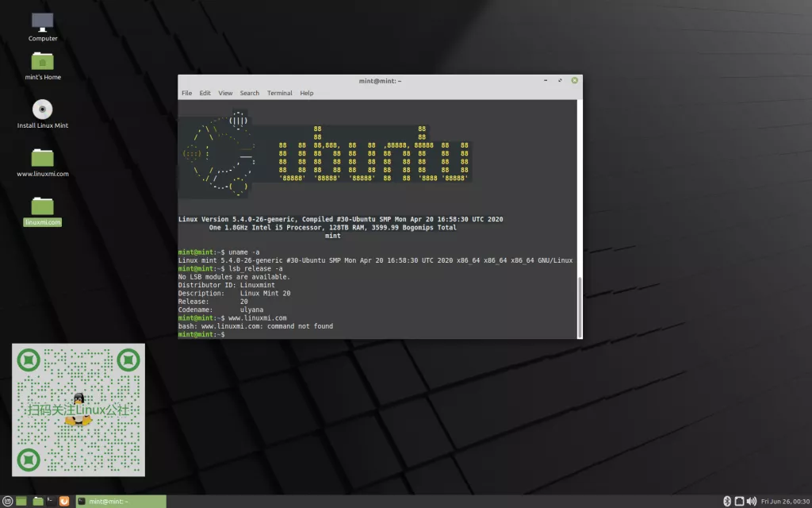Click the 'uname -a' command text

click(x=244, y=252)
